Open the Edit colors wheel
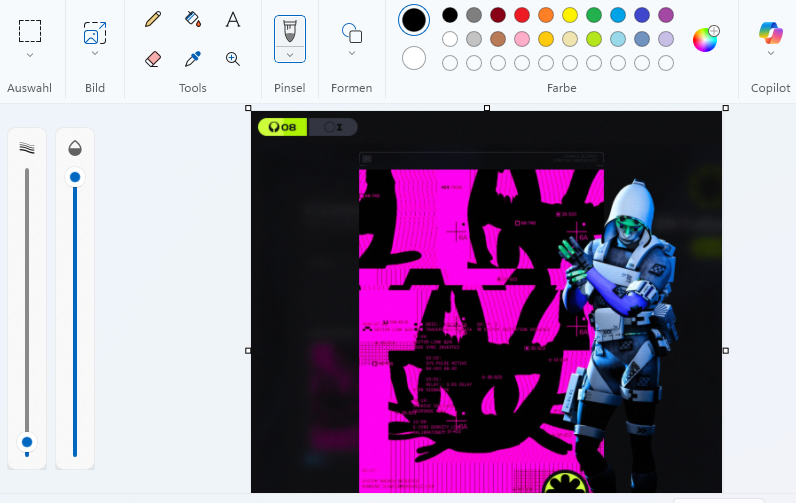 point(706,39)
